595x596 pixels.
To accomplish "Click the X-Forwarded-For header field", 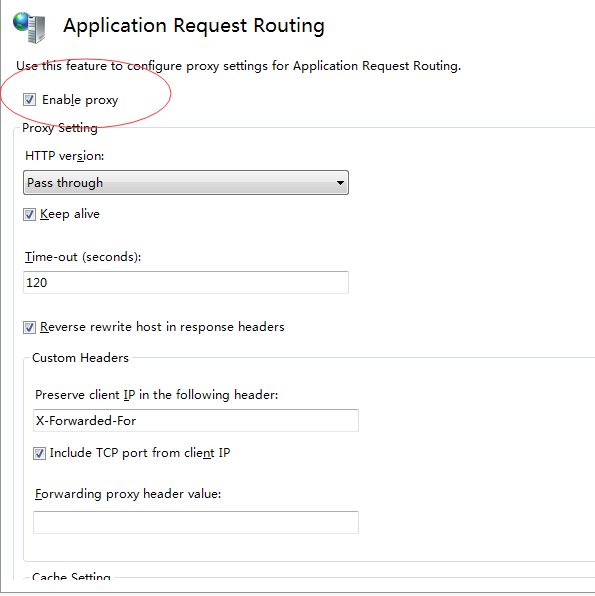I will (x=196, y=420).
